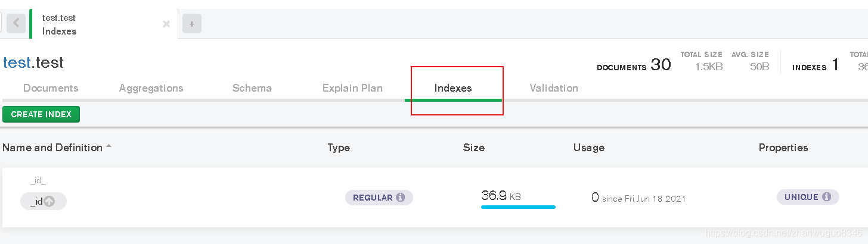Click the _id index field badge
Screen dimensions: 868x244
pyautogui.click(x=37, y=202)
